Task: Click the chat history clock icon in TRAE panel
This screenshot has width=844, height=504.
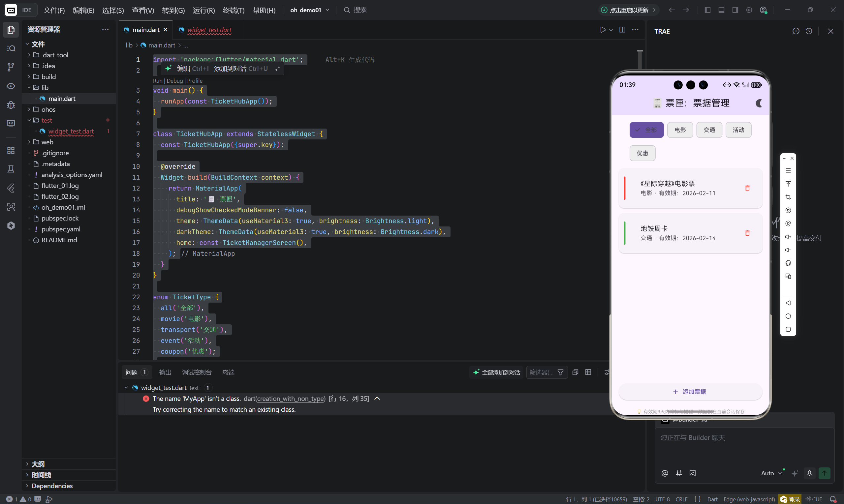Action: [x=809, y=31]
